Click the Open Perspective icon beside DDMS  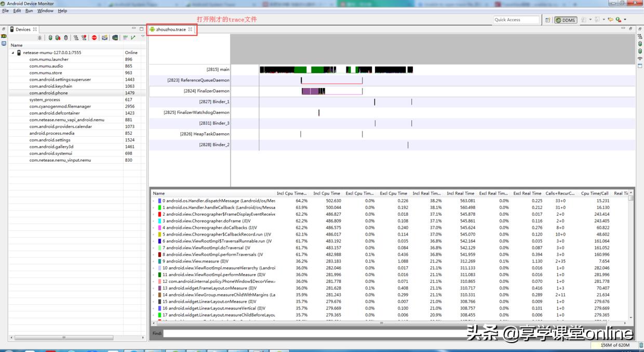tap(548, 20)
